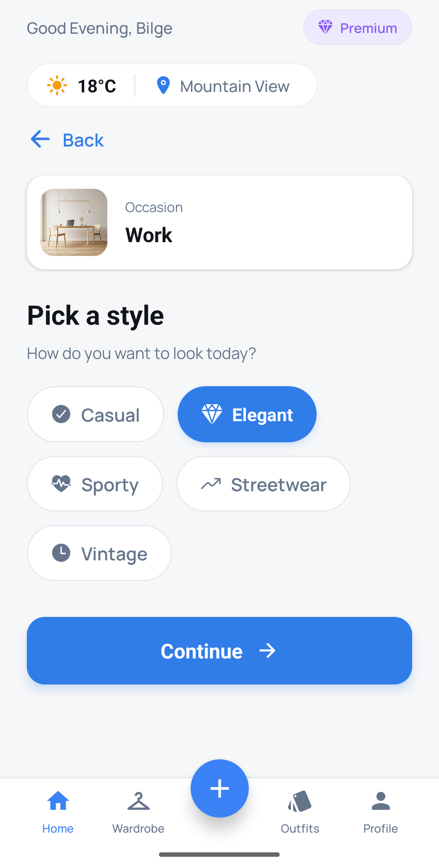Tap the Work occasion room thumbnail

74,222
